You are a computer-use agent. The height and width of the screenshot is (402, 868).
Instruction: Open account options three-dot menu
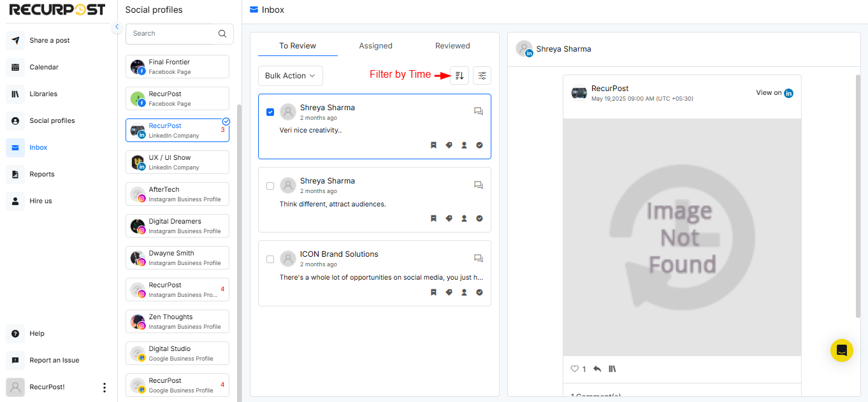tap(105, 387)
